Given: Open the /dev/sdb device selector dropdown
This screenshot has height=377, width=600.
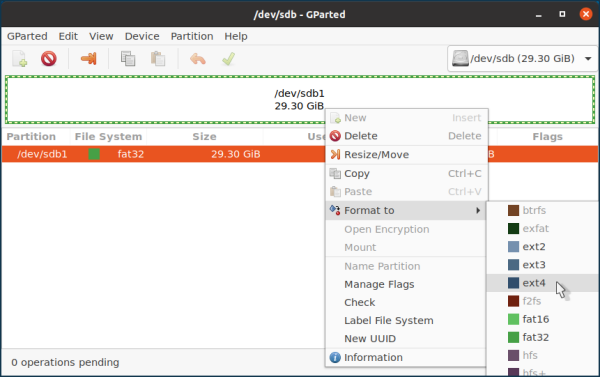Looking at the screenshot, I should pos(522,59).
